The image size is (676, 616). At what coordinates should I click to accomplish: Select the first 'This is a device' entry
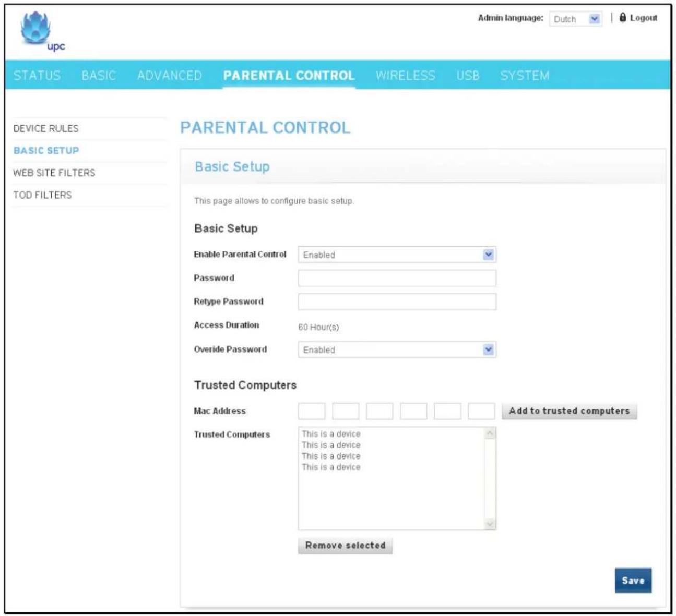[x=331, y=434]
